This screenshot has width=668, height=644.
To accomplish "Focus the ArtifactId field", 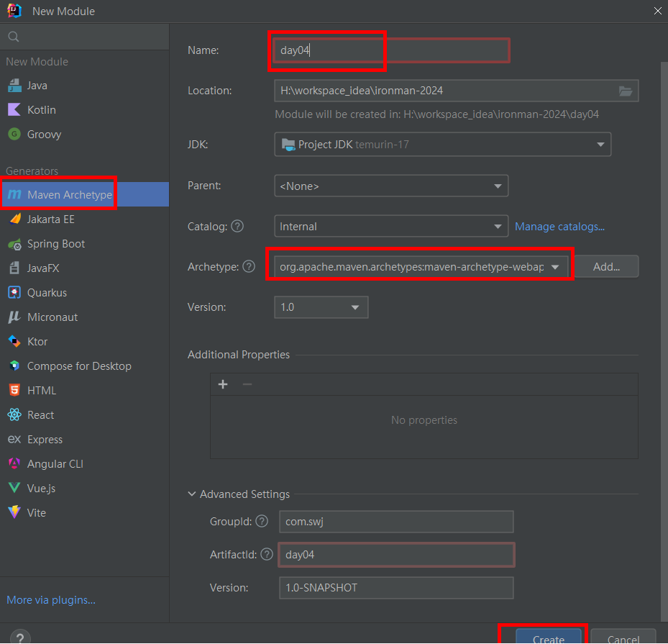I will 396,555.
